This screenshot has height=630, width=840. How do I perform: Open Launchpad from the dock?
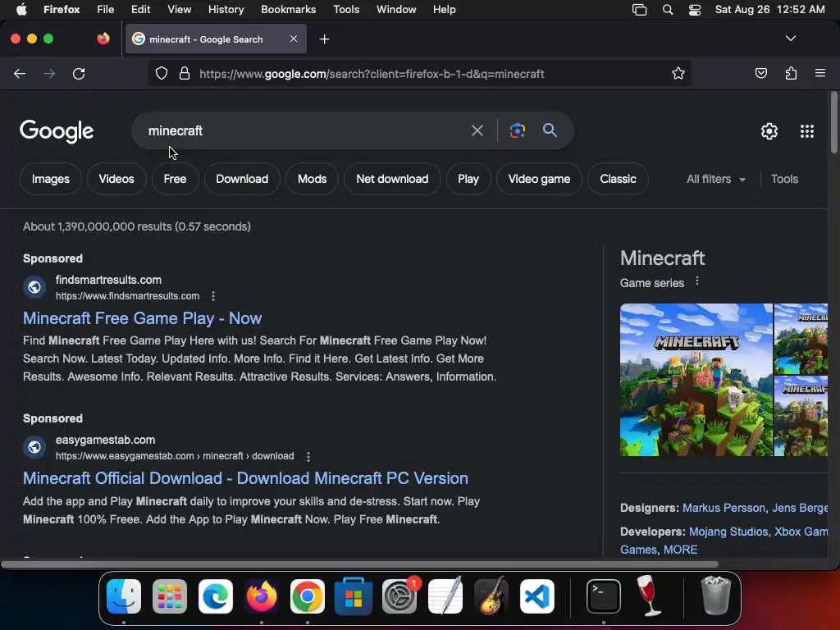[170, 596]
